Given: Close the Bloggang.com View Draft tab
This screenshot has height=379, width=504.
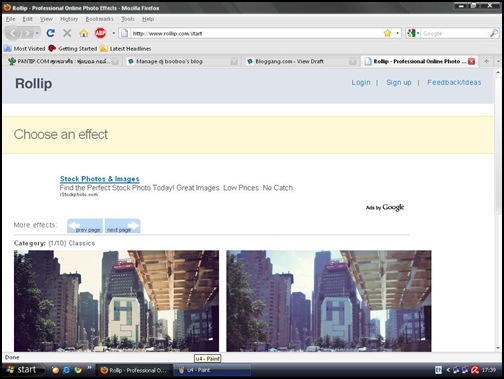Looking at the screenshot, I should point(353,61).
